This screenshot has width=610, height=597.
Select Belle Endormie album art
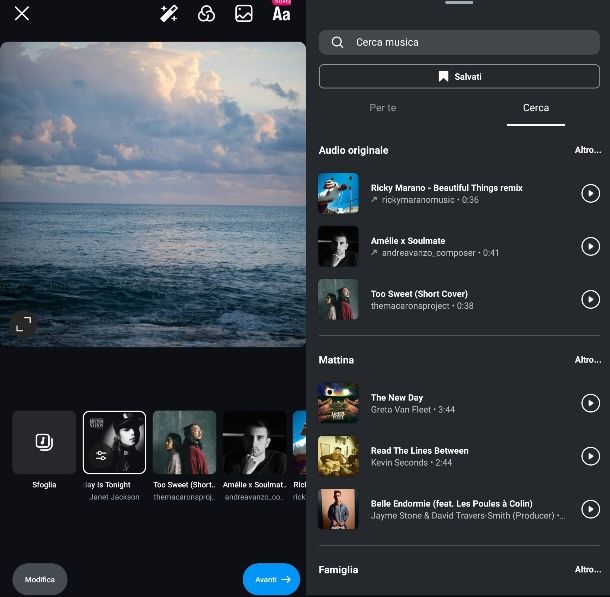pos(338,509)
